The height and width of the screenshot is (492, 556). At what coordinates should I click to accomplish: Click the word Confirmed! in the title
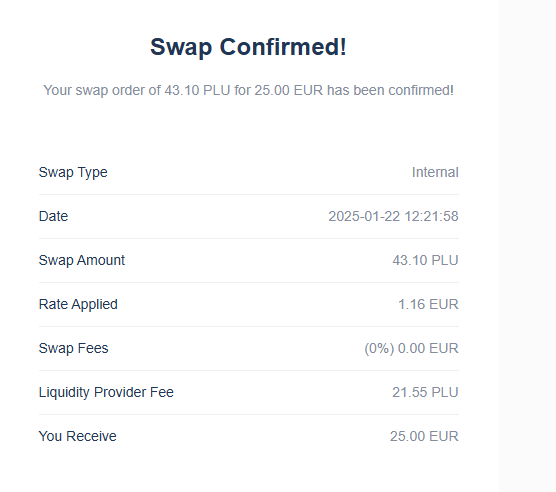pyautogui.click(x=283, y=47)
